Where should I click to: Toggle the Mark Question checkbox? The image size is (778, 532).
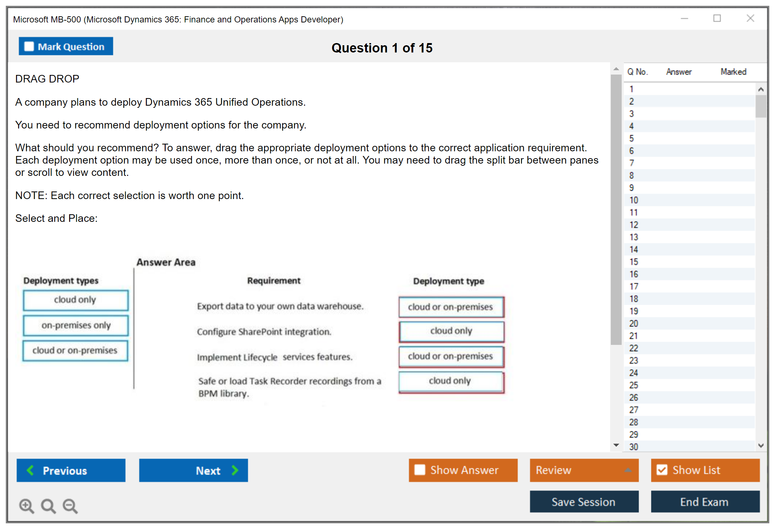(29, 46)
